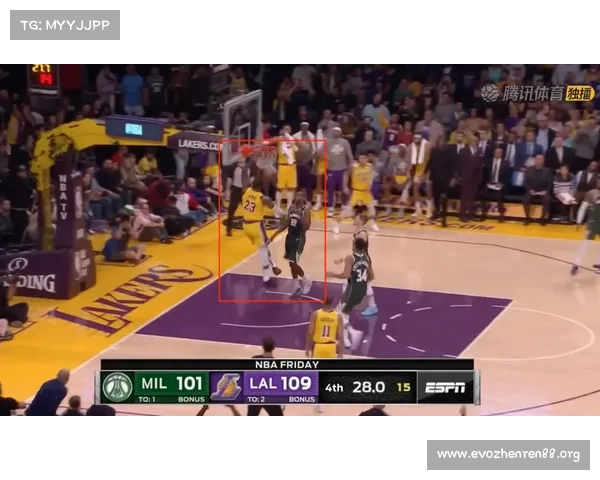The height and width of the screenshot is (480, 600).
Task: Open the www.evozhenren88.org link
Action: click(508, 455)
